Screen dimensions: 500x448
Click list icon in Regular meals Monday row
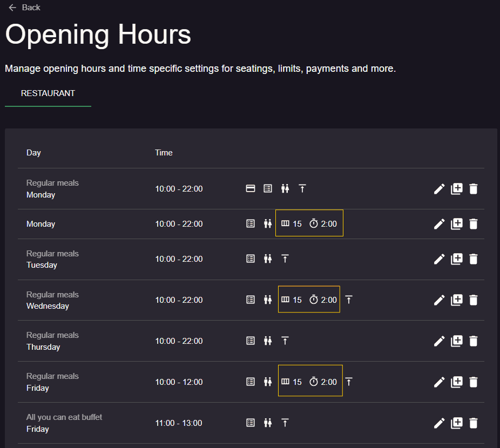point(268,188)
